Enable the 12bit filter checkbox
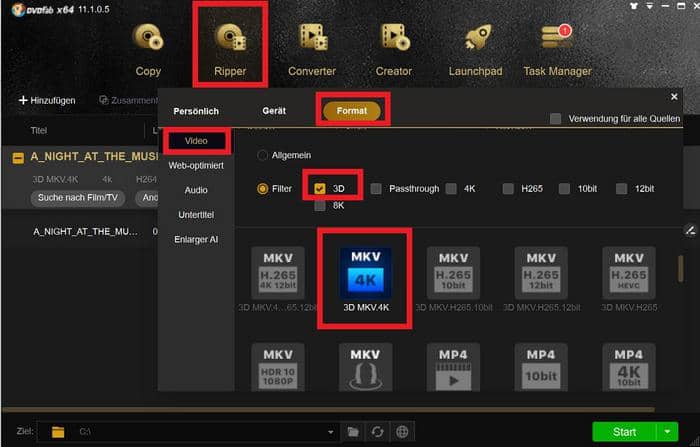Viewport: 700px width, 447px height. [621, 188]
